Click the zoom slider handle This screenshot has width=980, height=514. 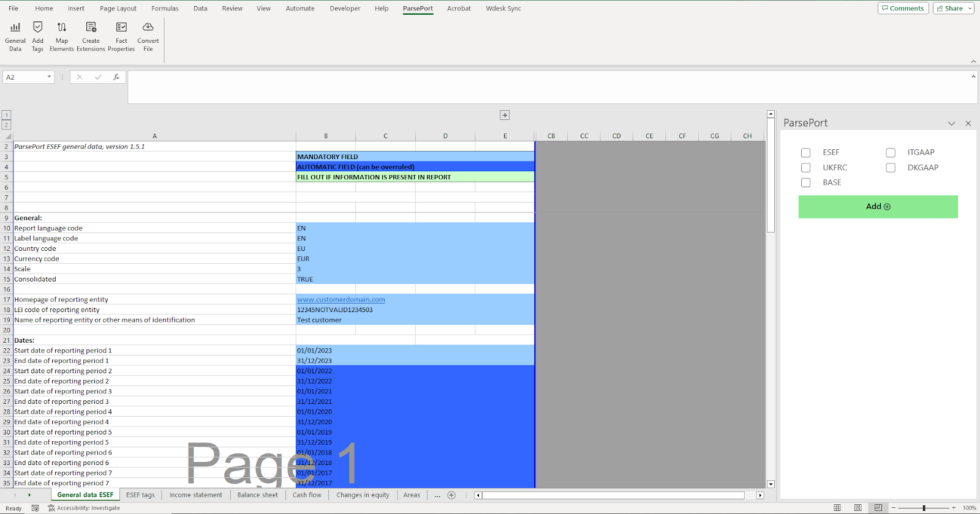tap(924, 508)
